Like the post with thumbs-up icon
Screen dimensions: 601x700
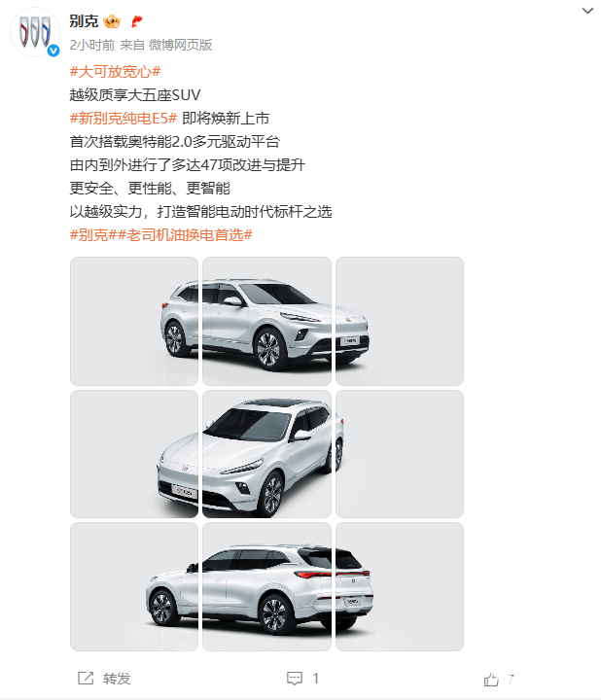(x=491, y=680)
